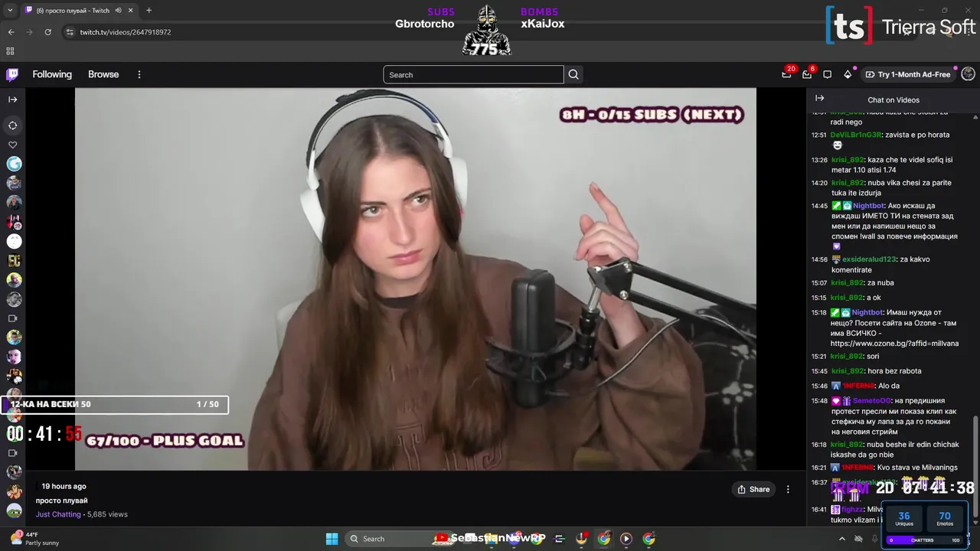Reload the page with refresh icon
This screenshot has width=980, height=551.
(47, 32)
